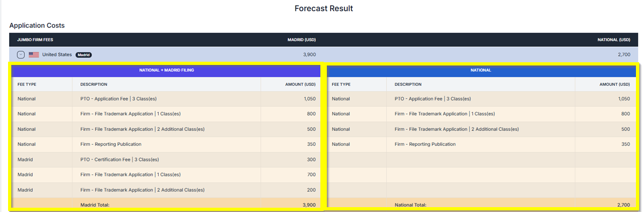
Task: Click the National Total amount 2,700
Action: [x=623, y=205]
